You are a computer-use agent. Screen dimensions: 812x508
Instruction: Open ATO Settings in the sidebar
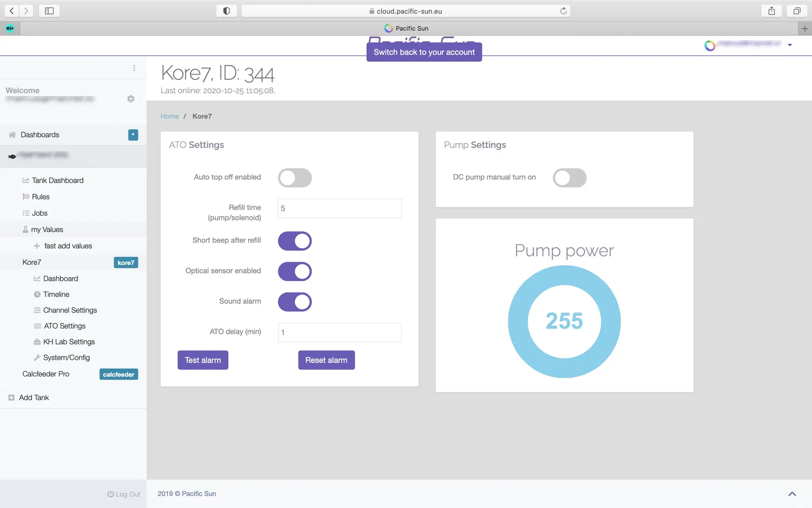point(64,326)
